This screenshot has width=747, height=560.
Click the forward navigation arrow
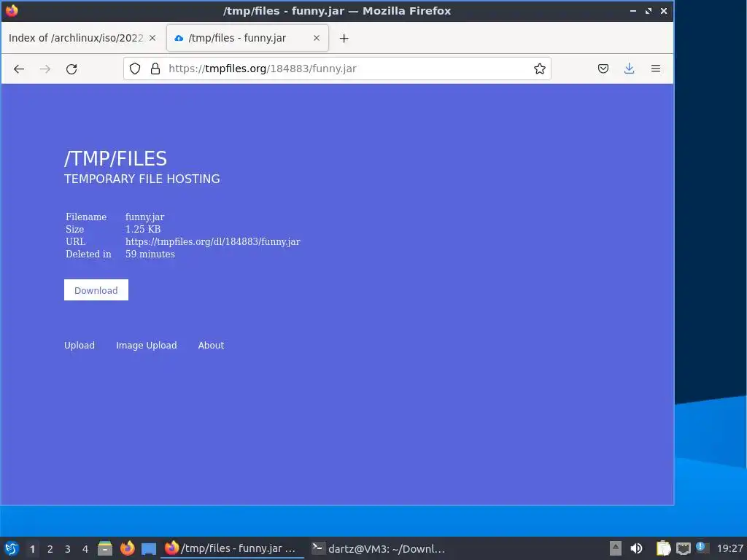click(x=45, y=69)
